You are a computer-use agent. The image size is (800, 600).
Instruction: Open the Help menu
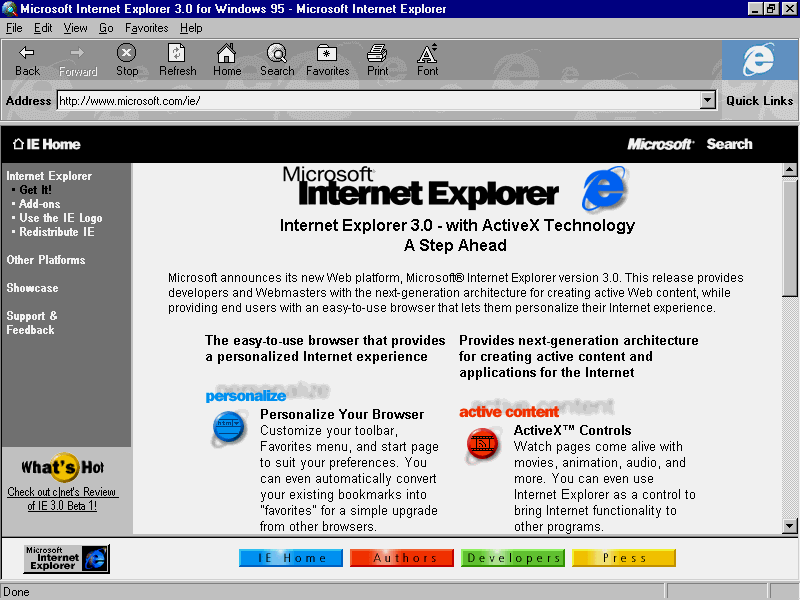tap(191, 28)
